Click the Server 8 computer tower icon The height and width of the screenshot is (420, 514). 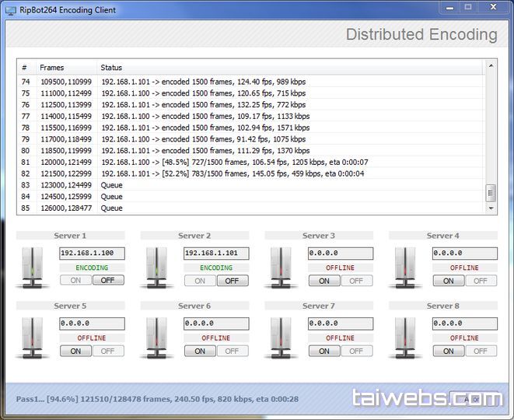click(x=406, y=337)
